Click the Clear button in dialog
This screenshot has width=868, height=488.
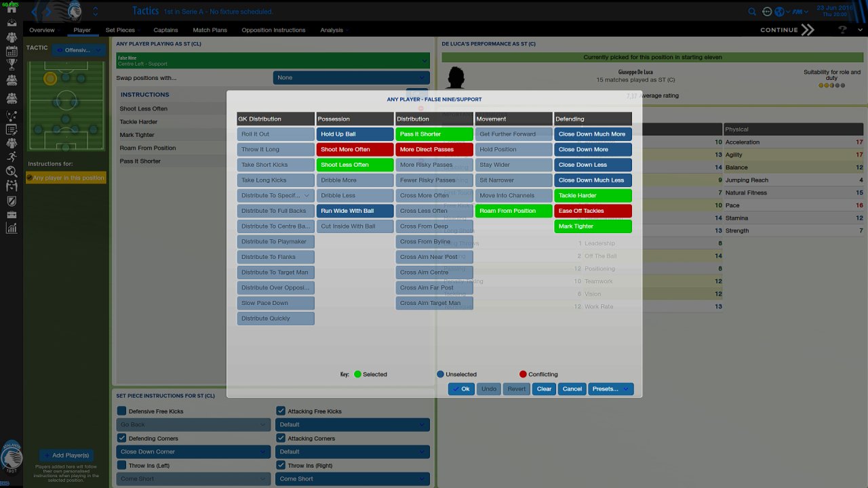coord(544,389)
